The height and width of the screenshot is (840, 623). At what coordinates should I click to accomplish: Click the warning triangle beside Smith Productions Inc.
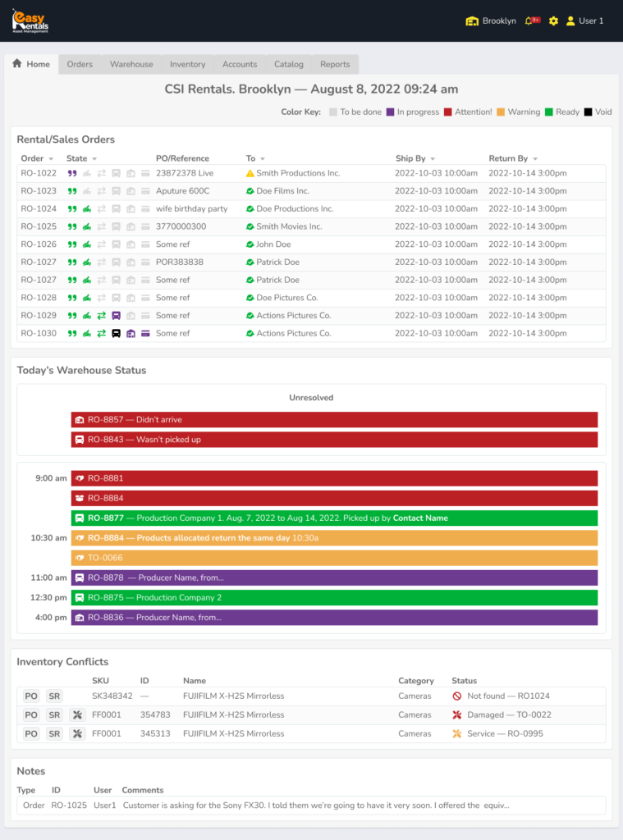click(250, 174)
